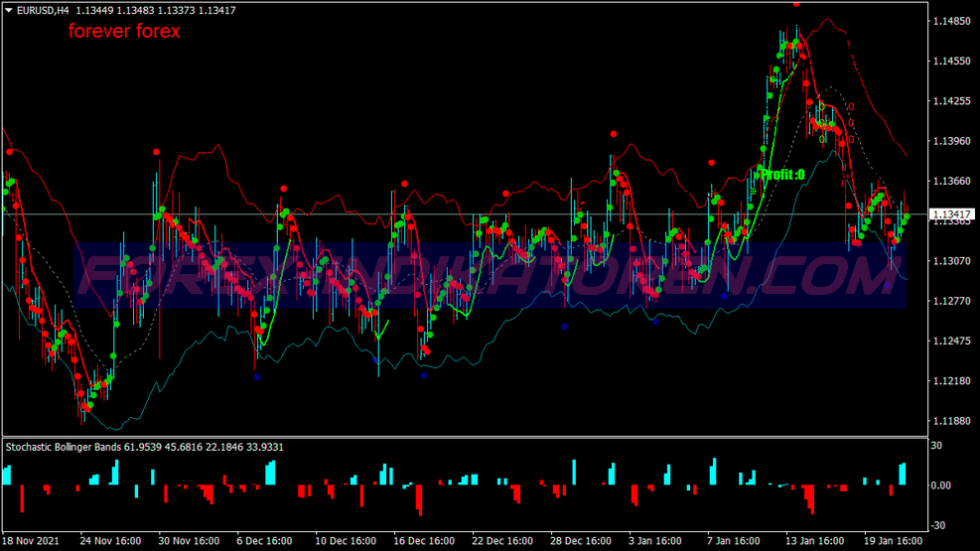Select the current price tag 1.13417
Viewport: 980px width, 551px height.
[x=951, y=214]
